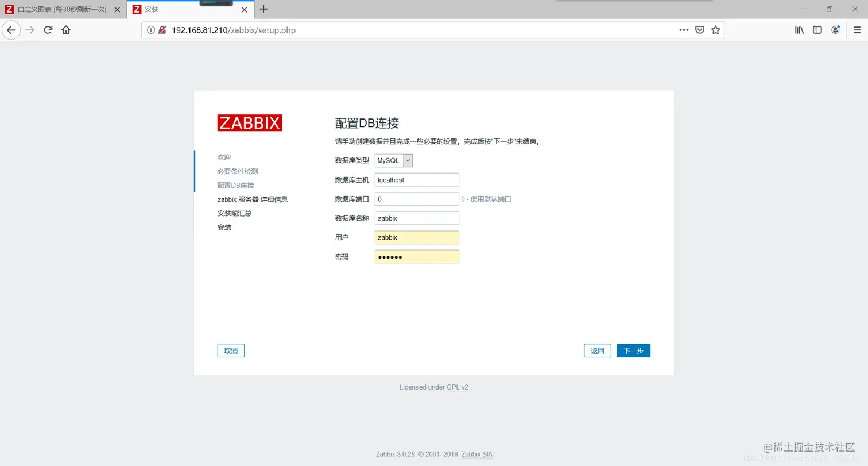The height and width of the screenshot is (466, 868).
Task: Click the 数据库主机 localhost field
Action: [417, 180]
